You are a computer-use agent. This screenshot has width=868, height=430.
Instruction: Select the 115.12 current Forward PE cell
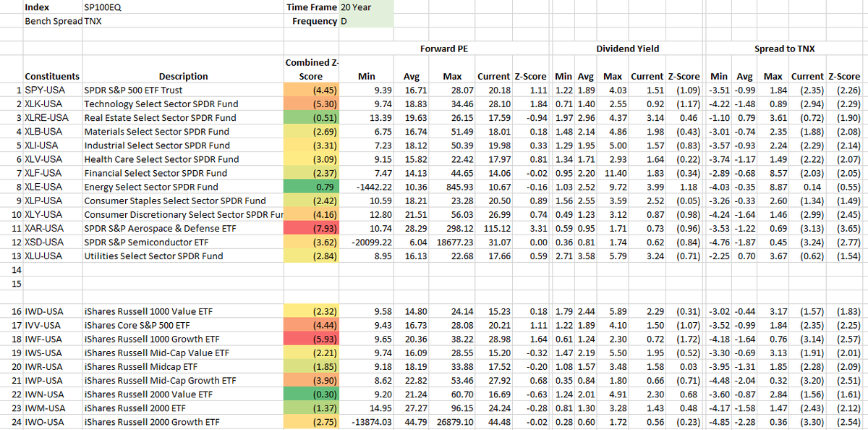coord(495,227)
